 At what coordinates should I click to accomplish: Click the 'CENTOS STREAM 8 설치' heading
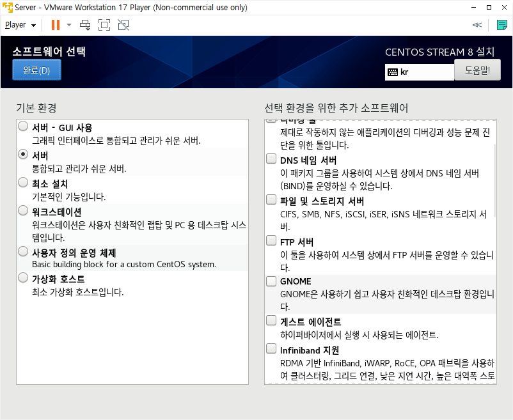[439, 52]
